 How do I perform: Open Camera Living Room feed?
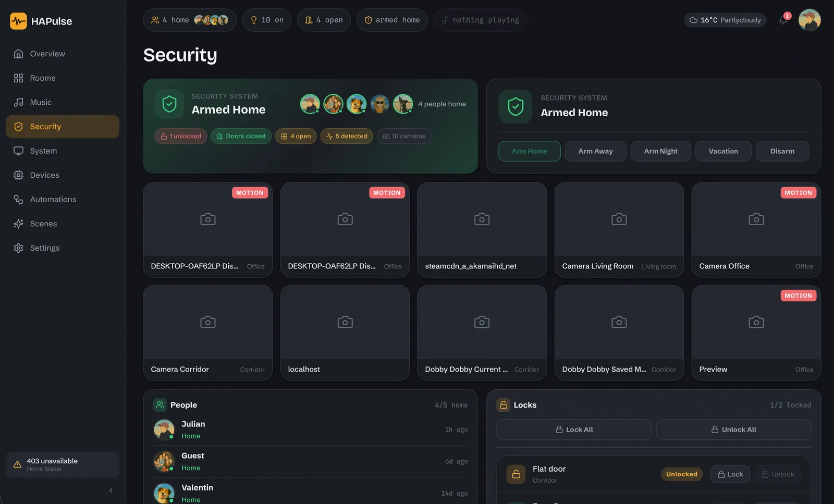point(619,230)
